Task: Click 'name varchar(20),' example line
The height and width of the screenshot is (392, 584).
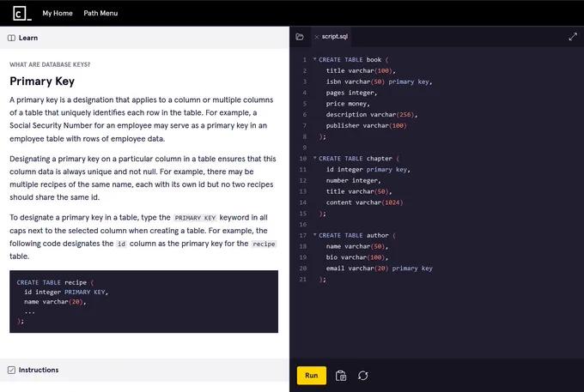Action: point(55,302)
